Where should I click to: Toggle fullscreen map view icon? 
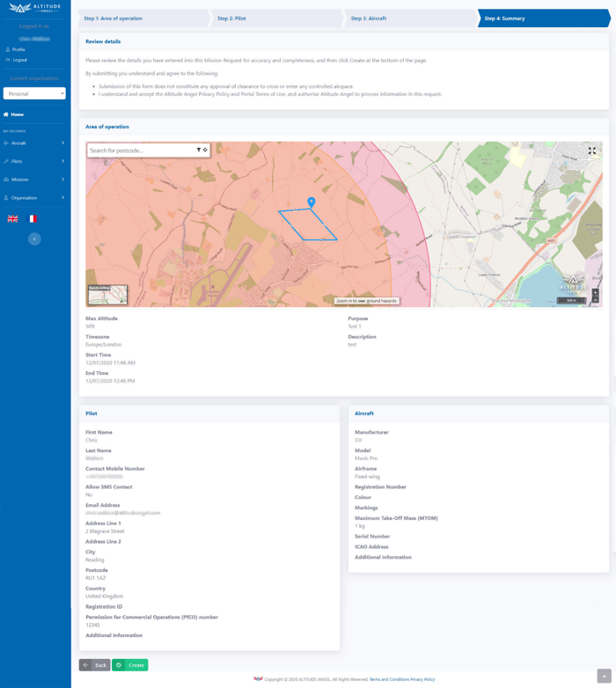click(592, 150)
